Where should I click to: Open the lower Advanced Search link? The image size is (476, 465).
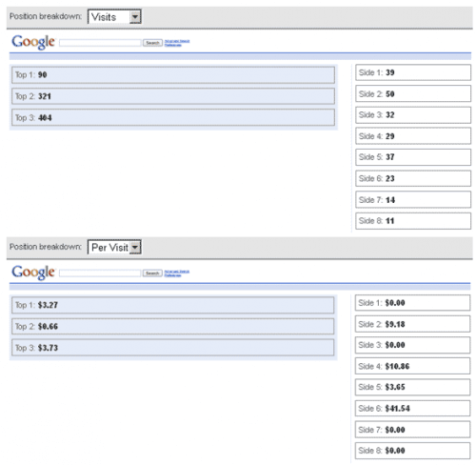[177, 272]
